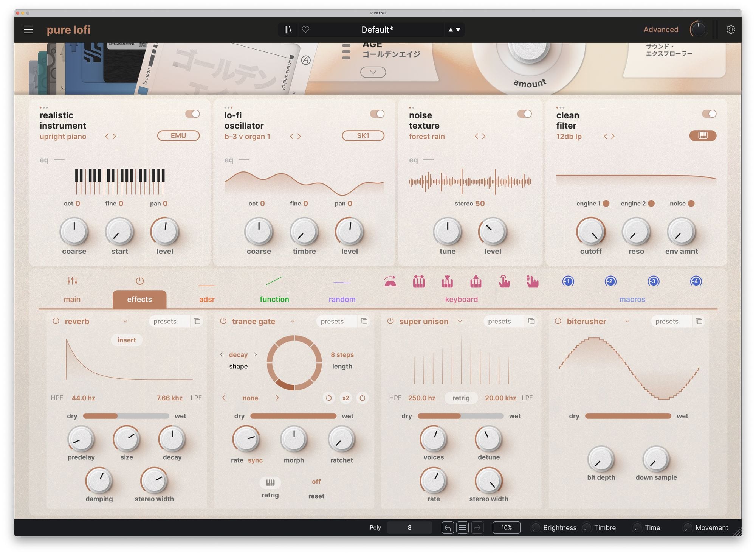Click the reverb power icon
Screen dimensions: 756x555
tap(56, 321)
